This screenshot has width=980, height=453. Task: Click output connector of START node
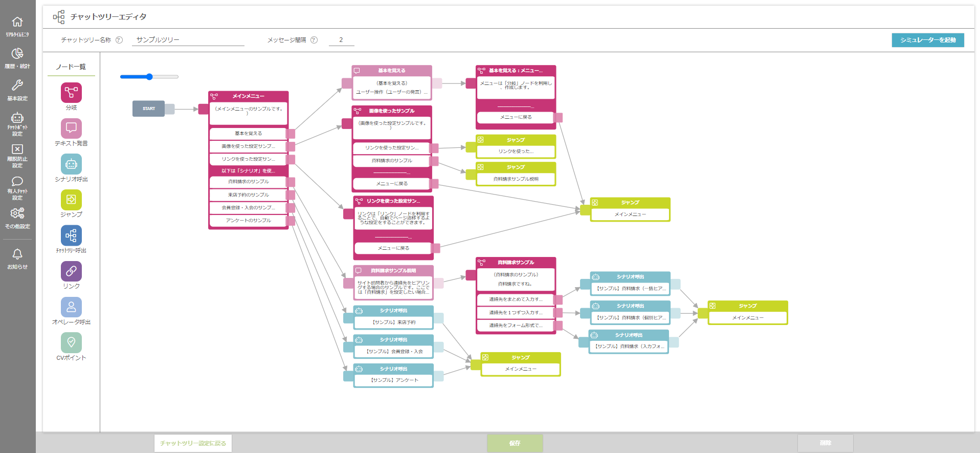[x=169, y=109]
